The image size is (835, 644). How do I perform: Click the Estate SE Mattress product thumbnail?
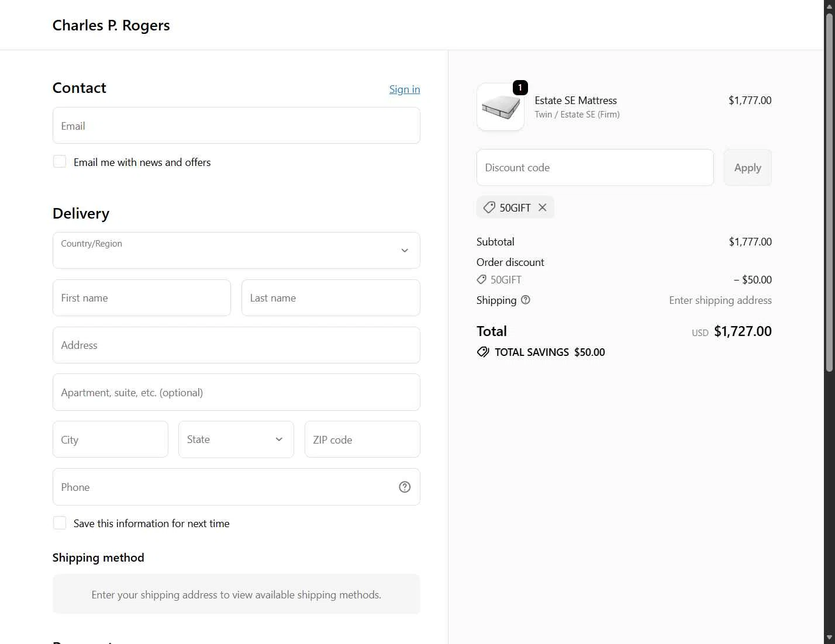point(501,107)
